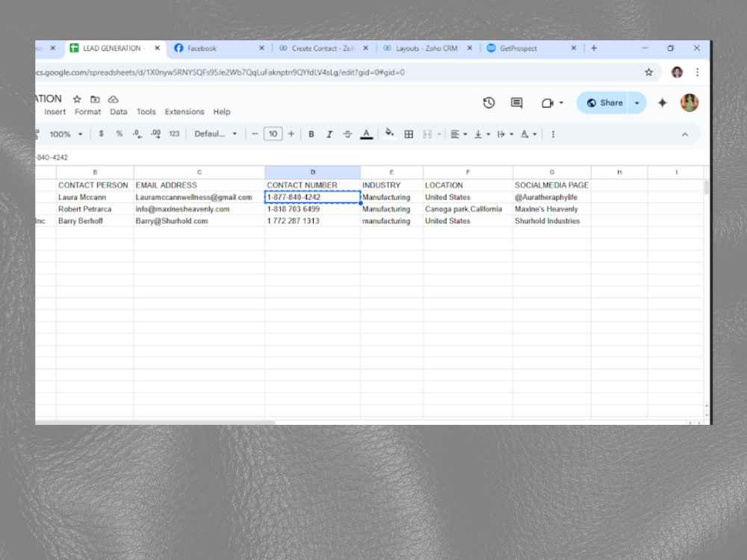Toggle strikethrough formatting
The height and width of the screenshot is (560, 747).
347,134
